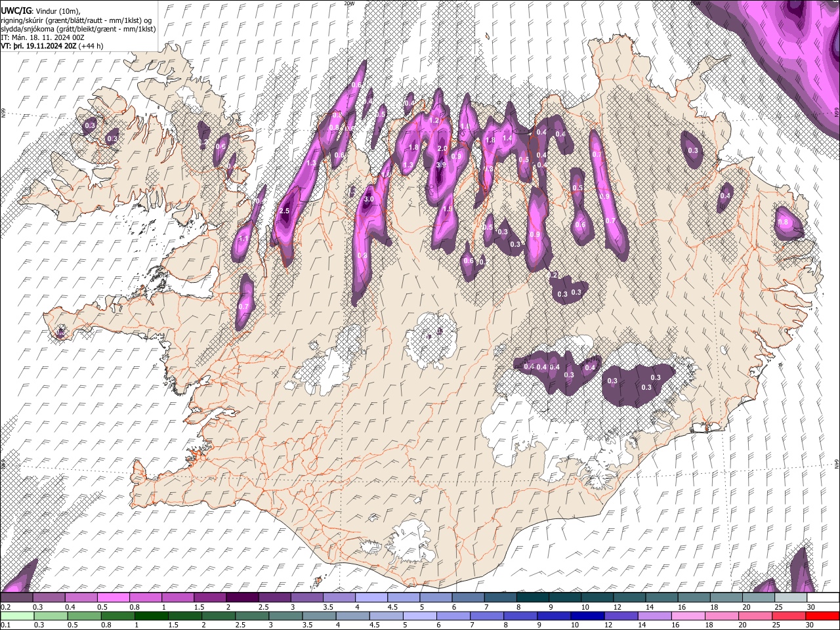This screenshot has width=840, height=630.
Task: Select the pink rain swatch between 18 and 20
Action: click(722, 616)
